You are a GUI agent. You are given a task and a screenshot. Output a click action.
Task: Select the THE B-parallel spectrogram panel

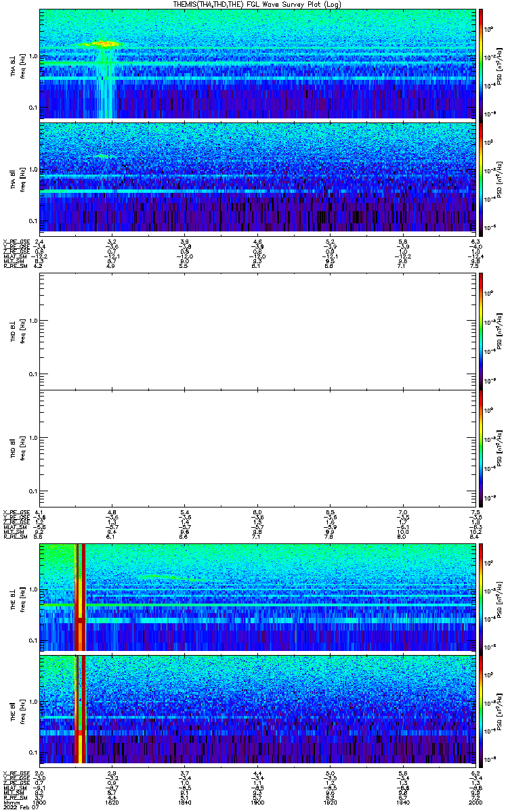258,710
